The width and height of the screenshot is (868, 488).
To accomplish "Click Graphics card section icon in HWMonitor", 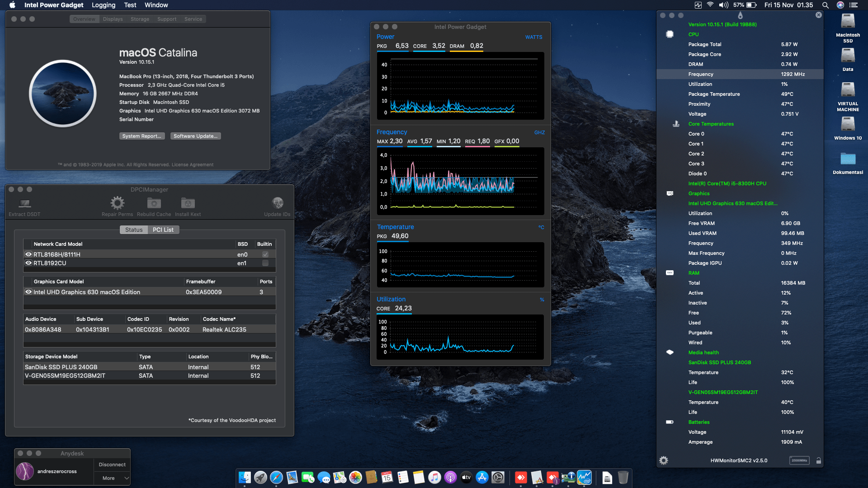I will click(670, 193).
